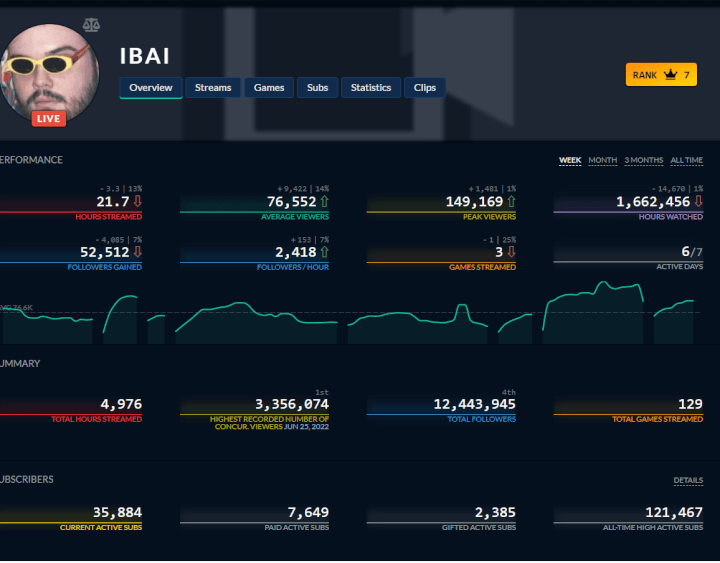Click the 4,976 total hours streamed value
The image size is (720, 563).
point(121,404)
